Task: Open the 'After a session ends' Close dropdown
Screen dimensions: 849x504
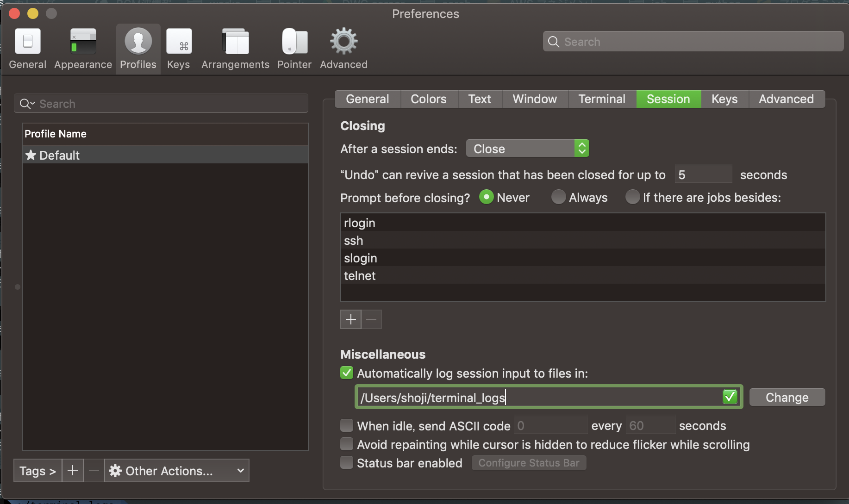Action: (527, 149)
